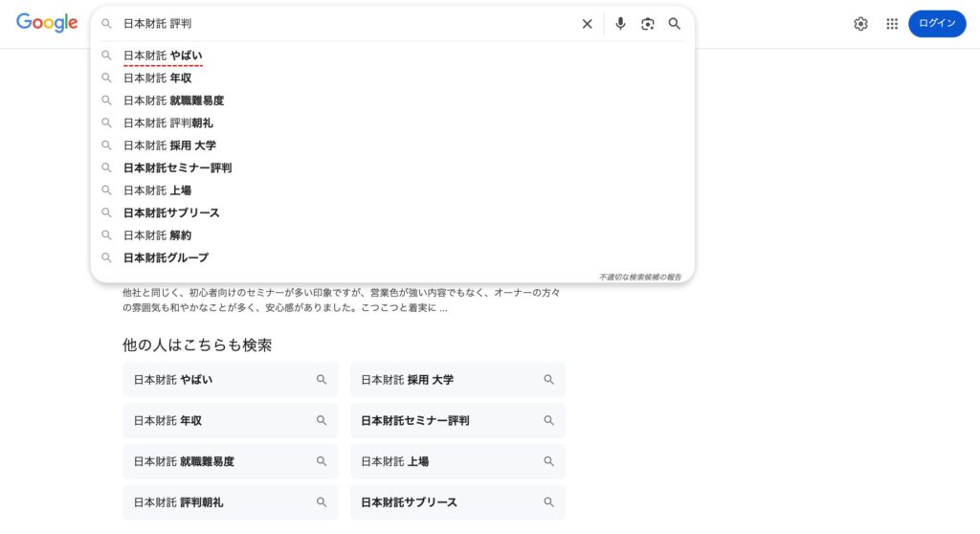Image resolution: width=980 pixels, height=534 pixels.
Task: Pick 日本財託グループ from the suggestion list
Action: 166,257
